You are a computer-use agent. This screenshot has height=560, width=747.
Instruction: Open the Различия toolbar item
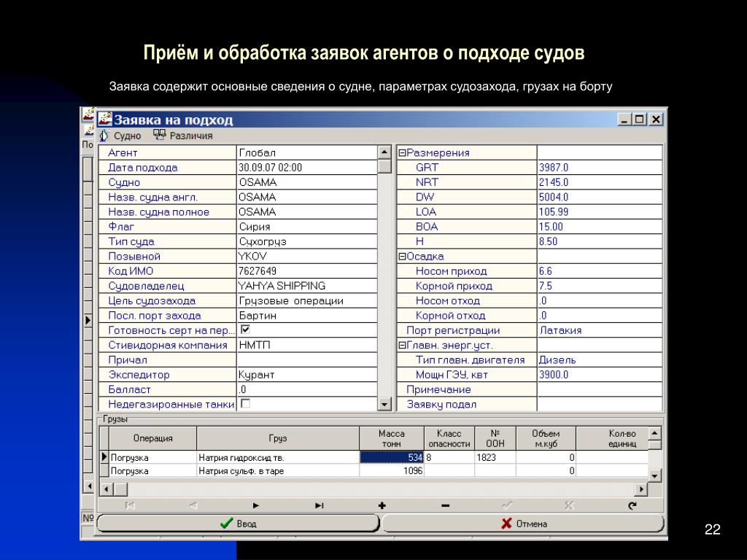click(183, 136)
